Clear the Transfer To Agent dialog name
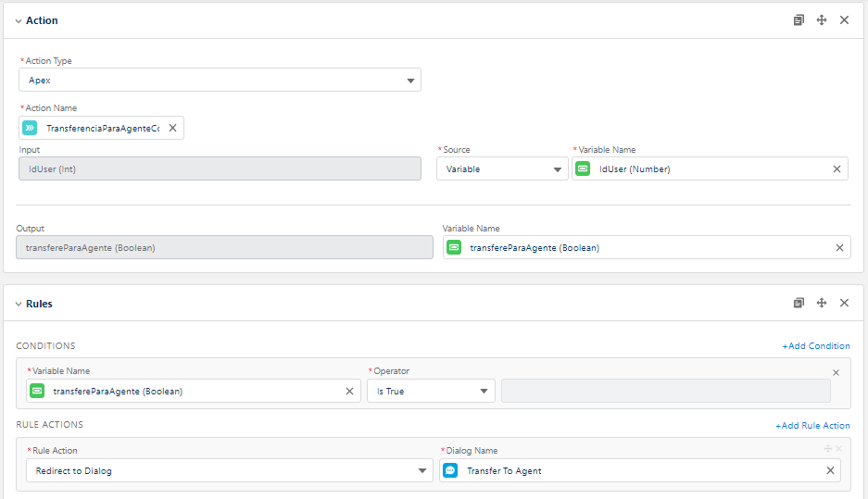The image size is (868, 499). point(830,470)
